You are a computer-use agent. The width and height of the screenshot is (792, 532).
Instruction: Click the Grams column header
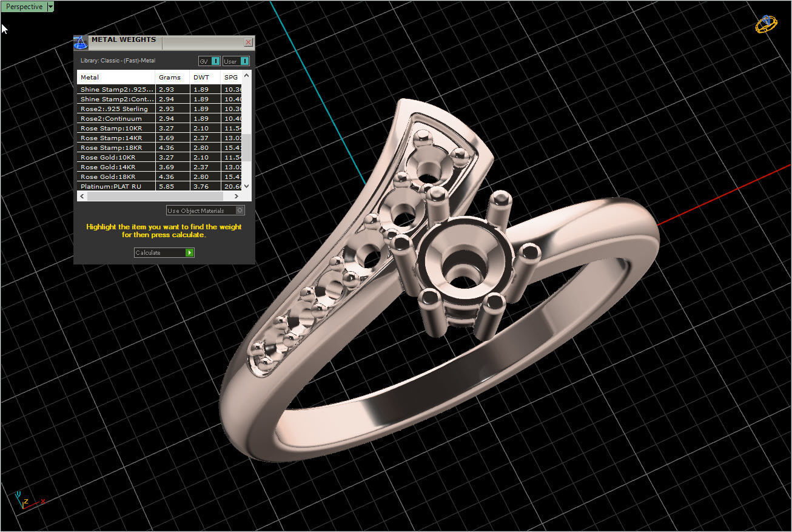click(173, 78)
